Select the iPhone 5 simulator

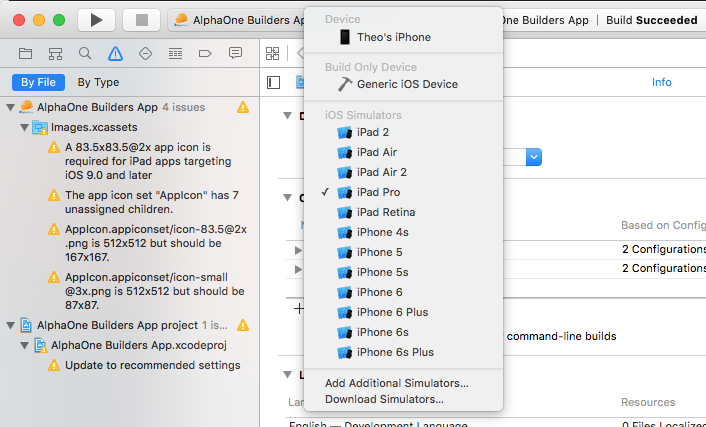[403, 252]
